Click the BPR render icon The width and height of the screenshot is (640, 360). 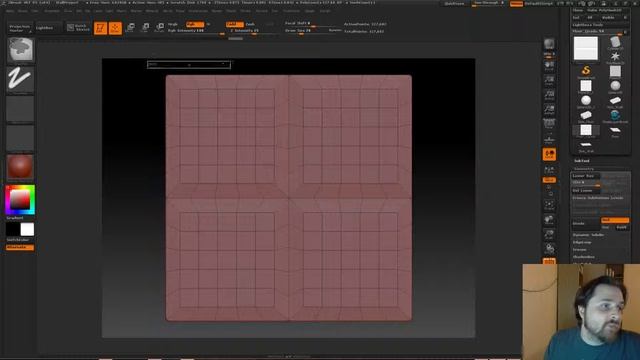point(549,44)
